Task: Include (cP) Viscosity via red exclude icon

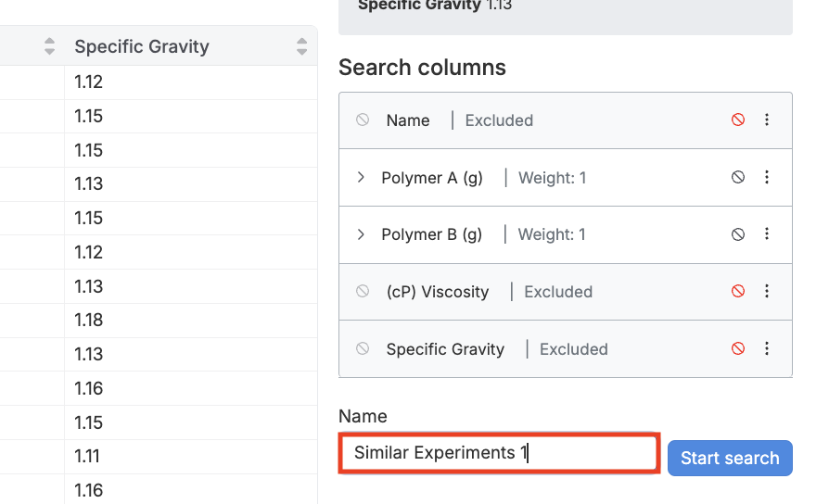Action: click(738, 292)
